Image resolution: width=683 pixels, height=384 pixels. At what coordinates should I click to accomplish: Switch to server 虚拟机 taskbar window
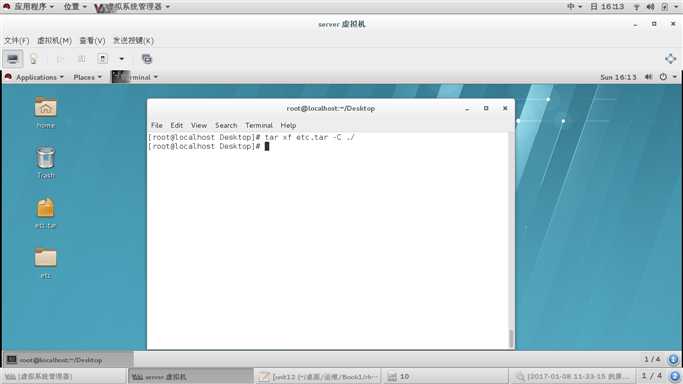tap(190, 376)
